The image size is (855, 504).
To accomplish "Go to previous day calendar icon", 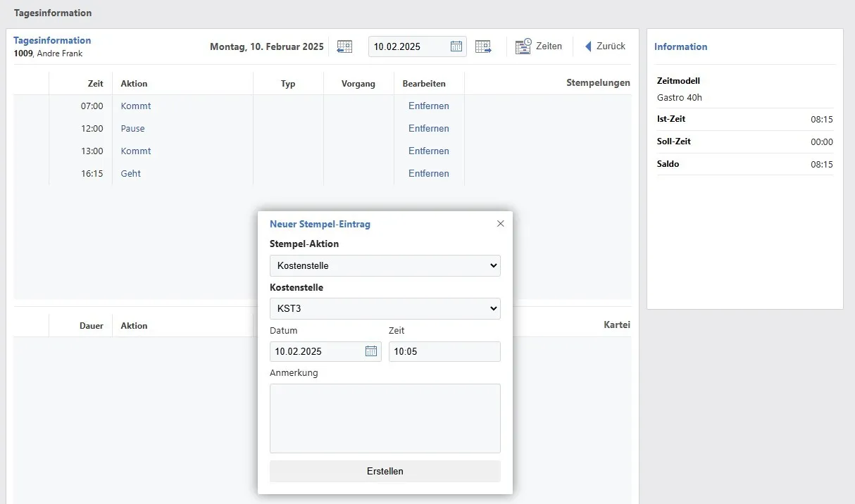I will click(x=344, y=46).
